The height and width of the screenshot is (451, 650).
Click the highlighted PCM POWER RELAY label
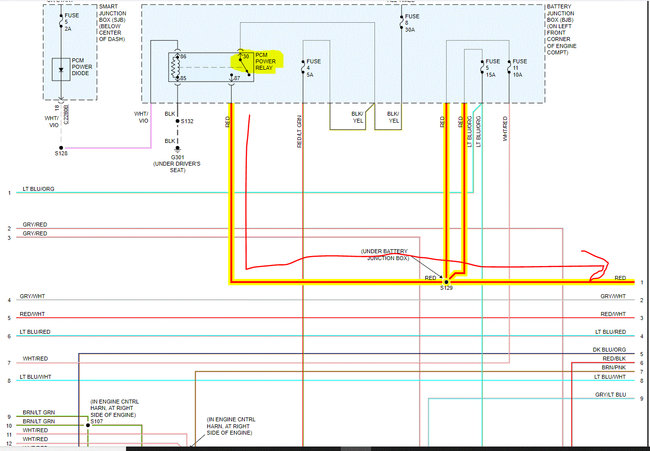pos(265,61)
